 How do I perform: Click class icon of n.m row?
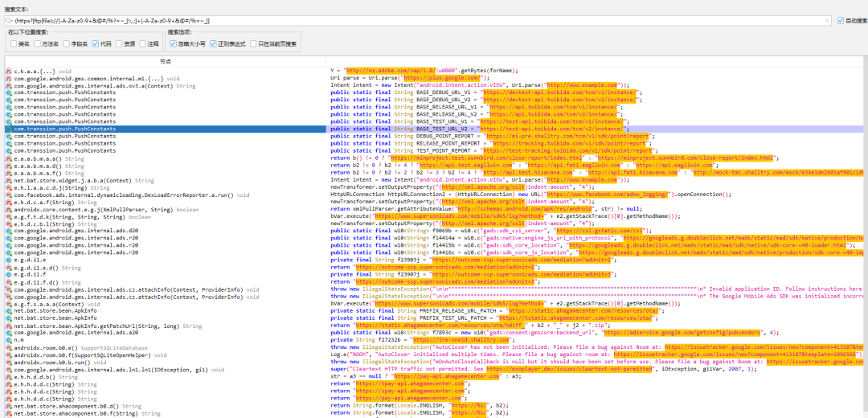pos(8,339)
